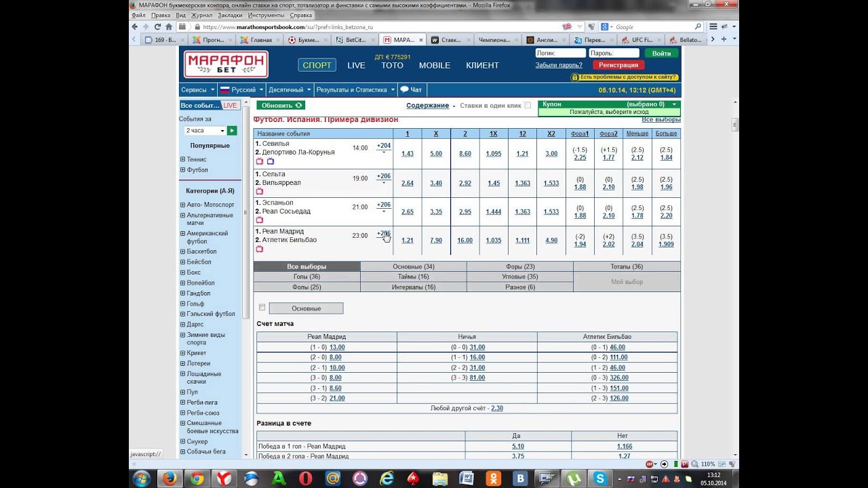Switch to LIVE section
868x488 pixels.
click(356, 65)
